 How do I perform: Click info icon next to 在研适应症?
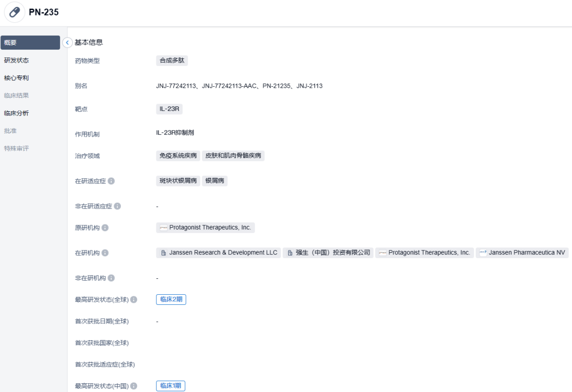(x=111, y=181)
